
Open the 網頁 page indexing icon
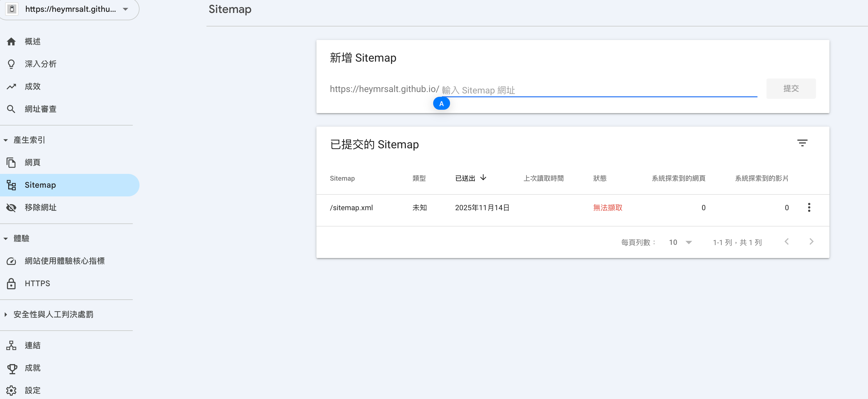[12, 162]
